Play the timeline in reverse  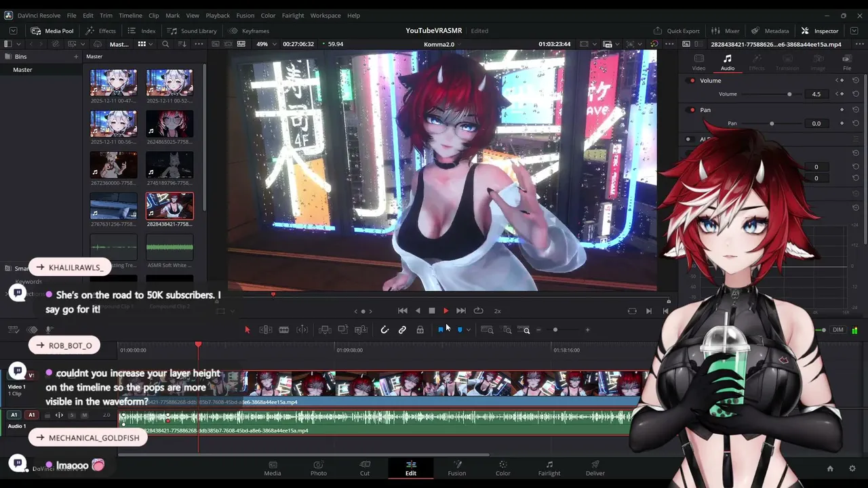[418, 310]
